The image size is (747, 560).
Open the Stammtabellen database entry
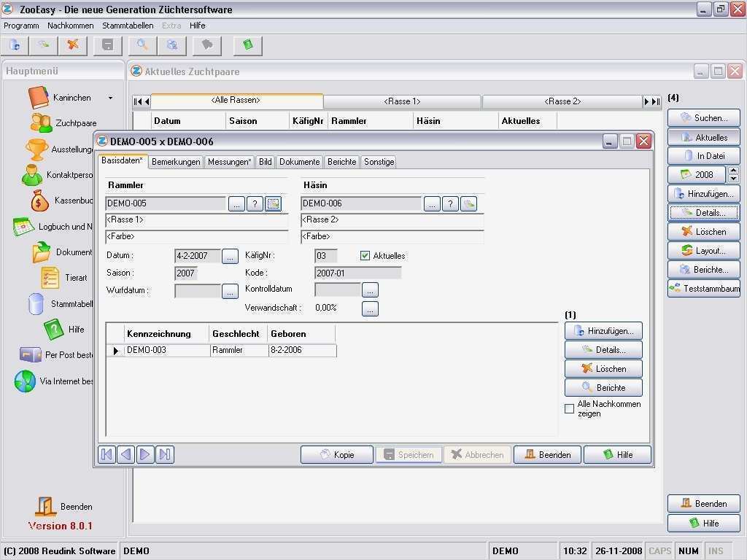coord(60,304)
